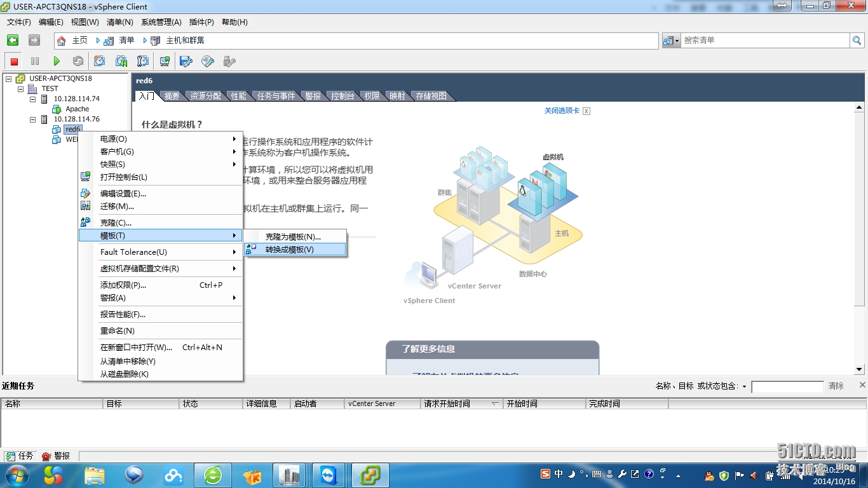Click the red Power Off toolbar button
868x488 pixels.
point(14,61)
